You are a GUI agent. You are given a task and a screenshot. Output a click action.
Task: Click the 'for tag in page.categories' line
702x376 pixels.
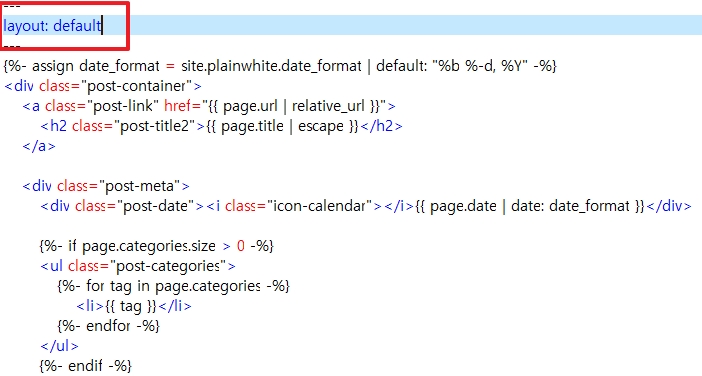click(174, 286)
